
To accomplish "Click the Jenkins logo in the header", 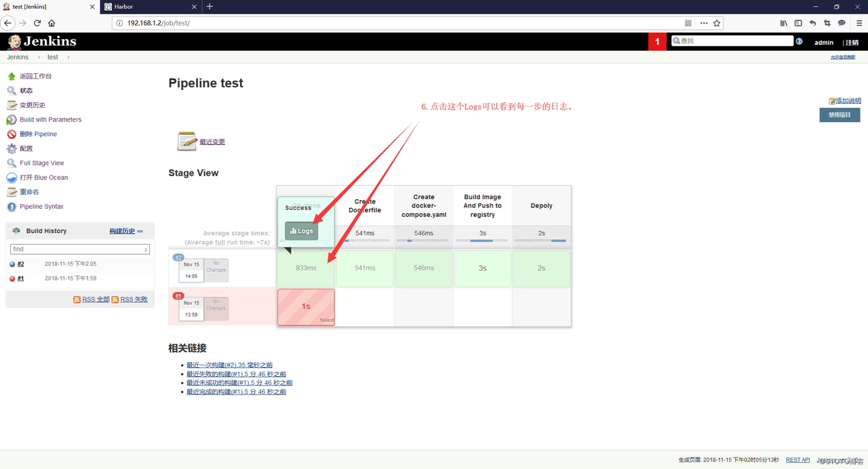I will pos(42,41).
